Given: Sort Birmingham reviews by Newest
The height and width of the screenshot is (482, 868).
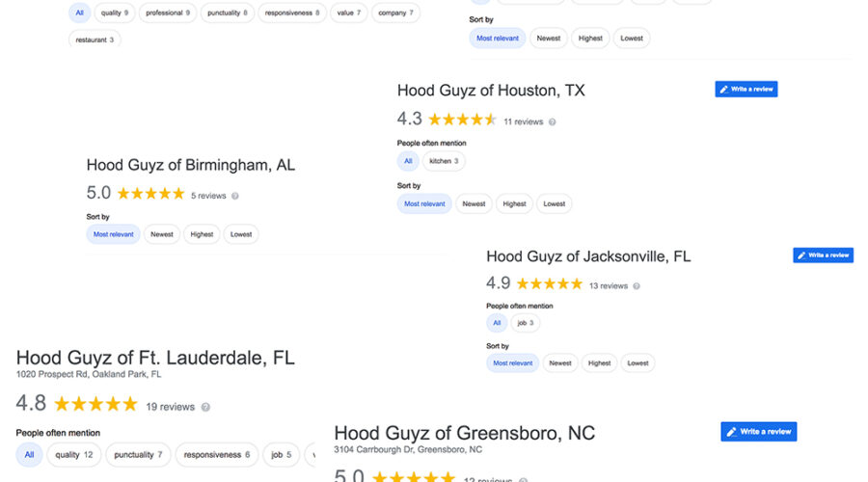Looking at the screenshot, I should (162, 234).
